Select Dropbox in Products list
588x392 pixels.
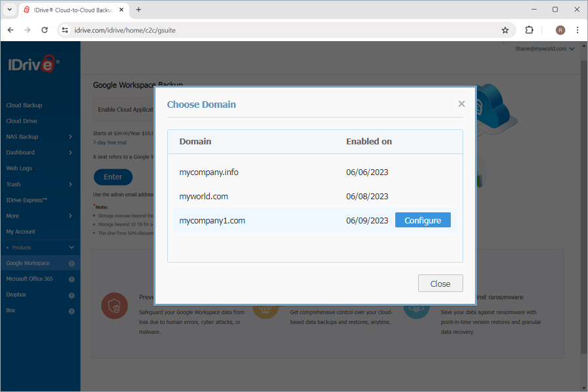(x=16, y=295)
